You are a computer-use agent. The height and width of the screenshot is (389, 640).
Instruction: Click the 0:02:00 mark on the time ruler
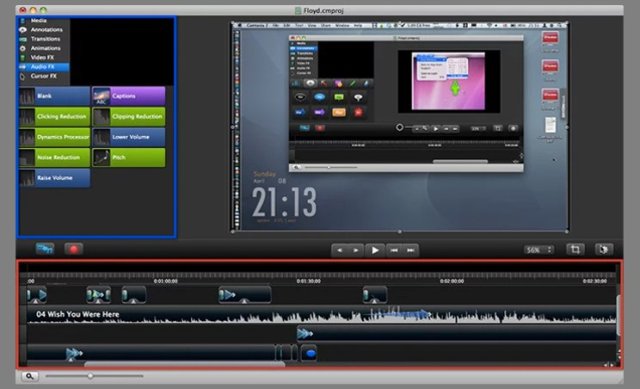pyautogui.click(x=452, y=281)
